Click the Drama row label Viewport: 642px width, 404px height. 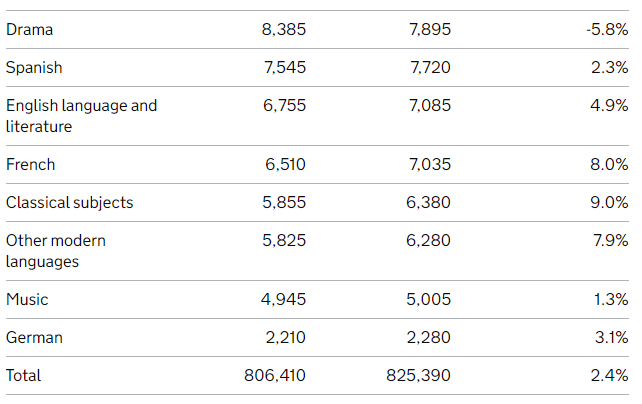pyautogui.click(x=29, y=30)
